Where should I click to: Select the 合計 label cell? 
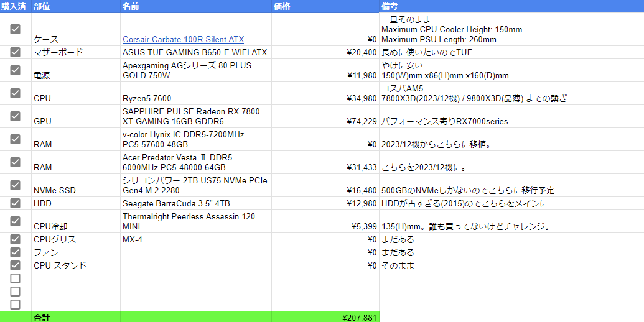[x=76, y=316]
